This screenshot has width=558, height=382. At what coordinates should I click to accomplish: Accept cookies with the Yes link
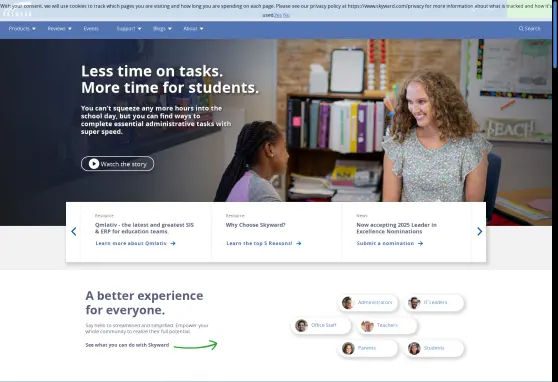tap(278, 15)
